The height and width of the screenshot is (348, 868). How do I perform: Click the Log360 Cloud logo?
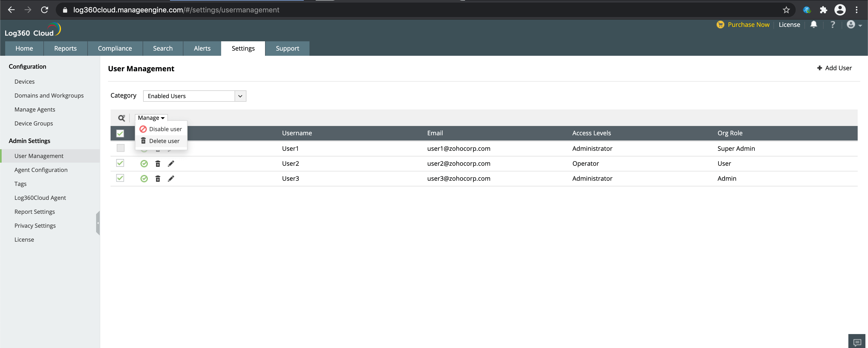pyautogui.click(x=32, y=30)
